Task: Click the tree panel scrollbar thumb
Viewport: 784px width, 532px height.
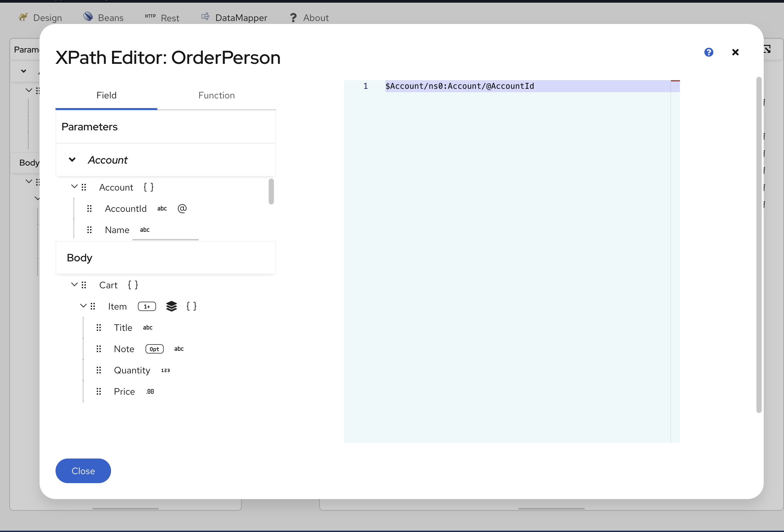Action: tap(271, 191)
